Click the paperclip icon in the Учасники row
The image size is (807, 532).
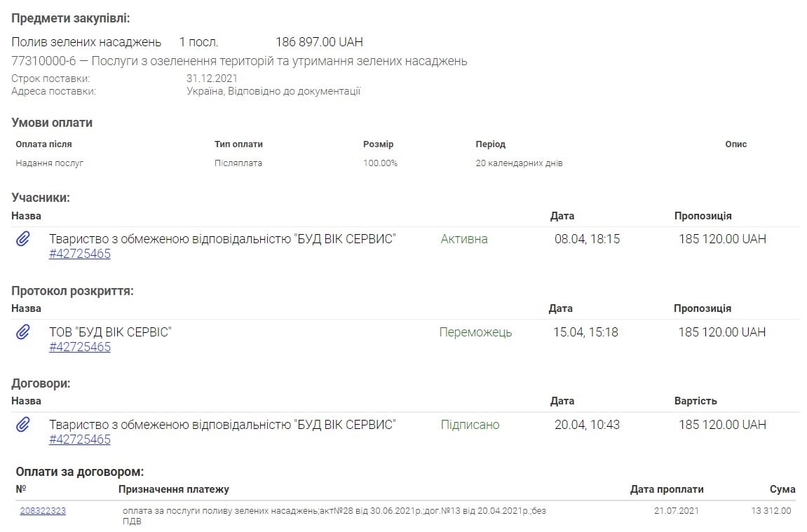[x=23, y=240]
